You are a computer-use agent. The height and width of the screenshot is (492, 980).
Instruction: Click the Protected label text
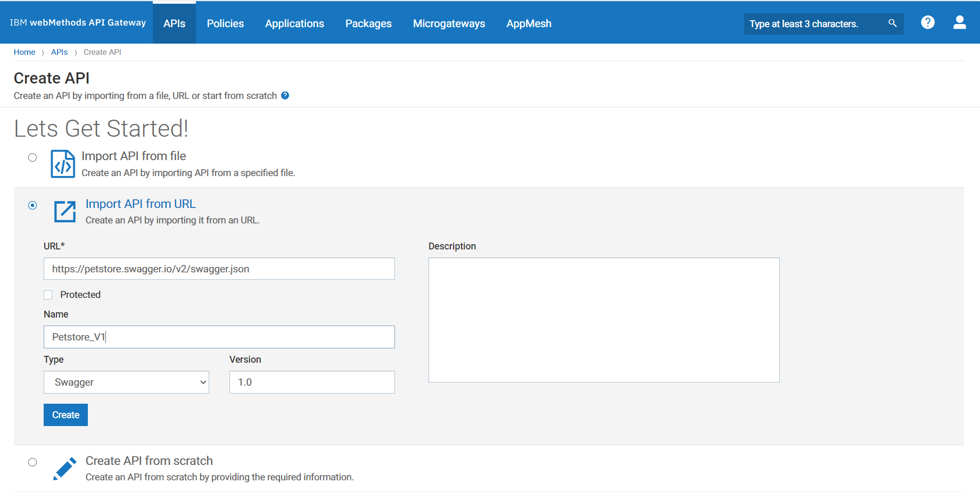point(80,295)
